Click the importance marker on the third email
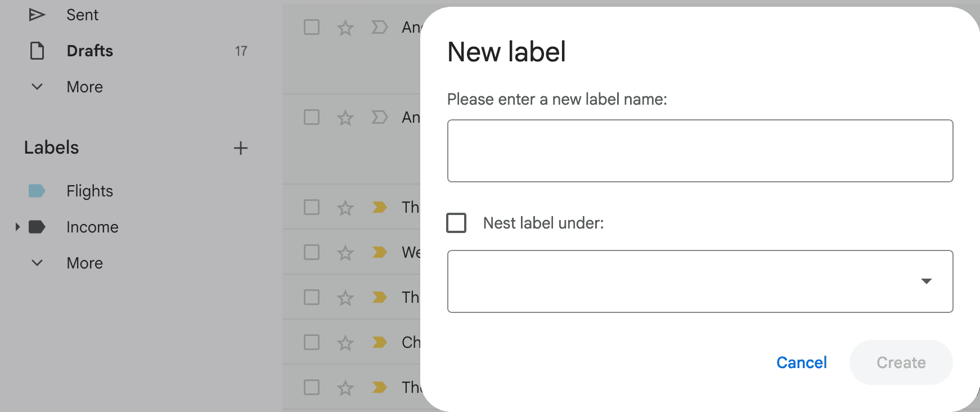The image size is (980, 412). click(380, 207)
